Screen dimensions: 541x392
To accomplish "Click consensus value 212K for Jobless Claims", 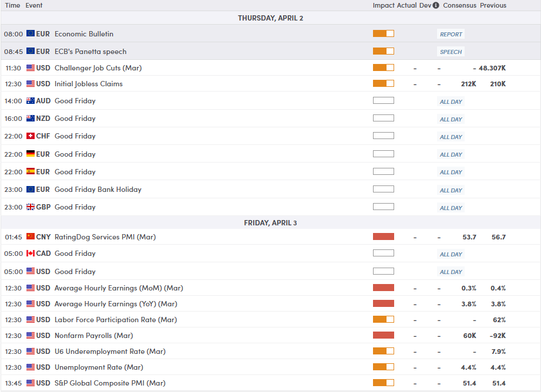I will 469,84.
